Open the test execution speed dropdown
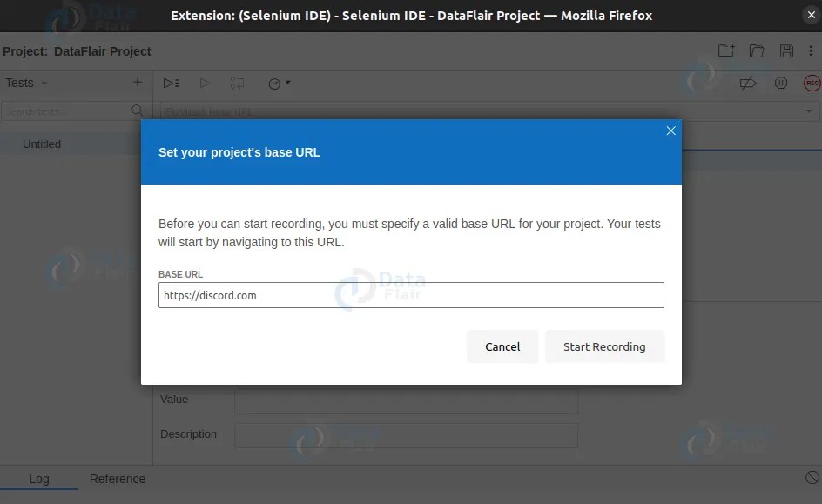 tap(277, 83)
